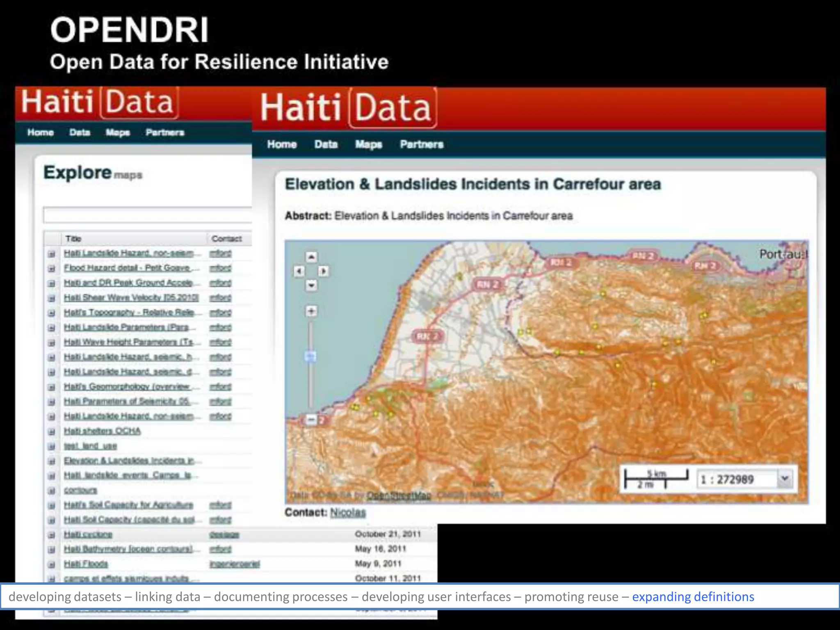
Task: Open the contours map link
Action: pyautogui.click(x=80, y=490)
